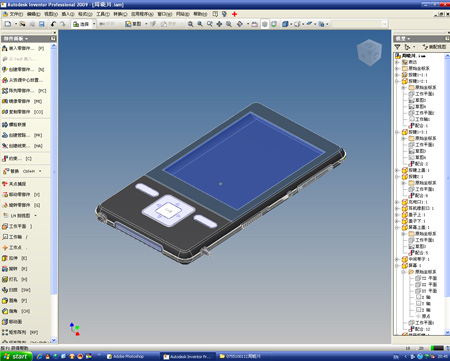Collapse the 屏幕:1 node in browser tree
This screenshot has height=361, width=450.
pos(397,266)
